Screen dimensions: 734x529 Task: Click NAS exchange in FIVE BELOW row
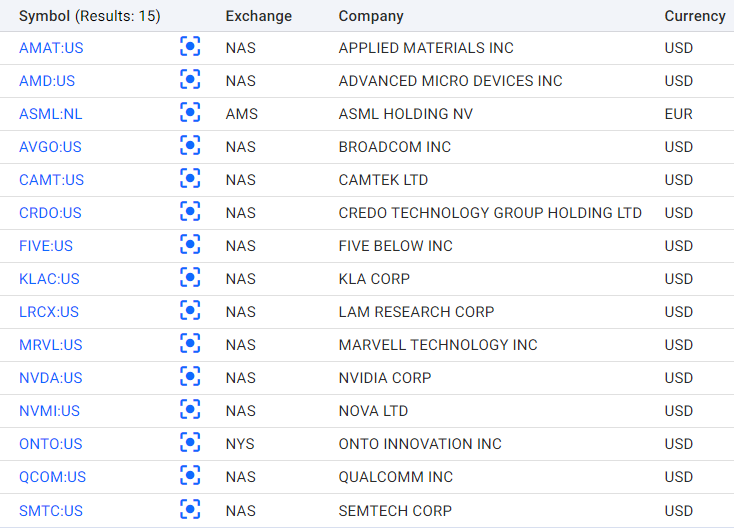(x=241, y=246)
